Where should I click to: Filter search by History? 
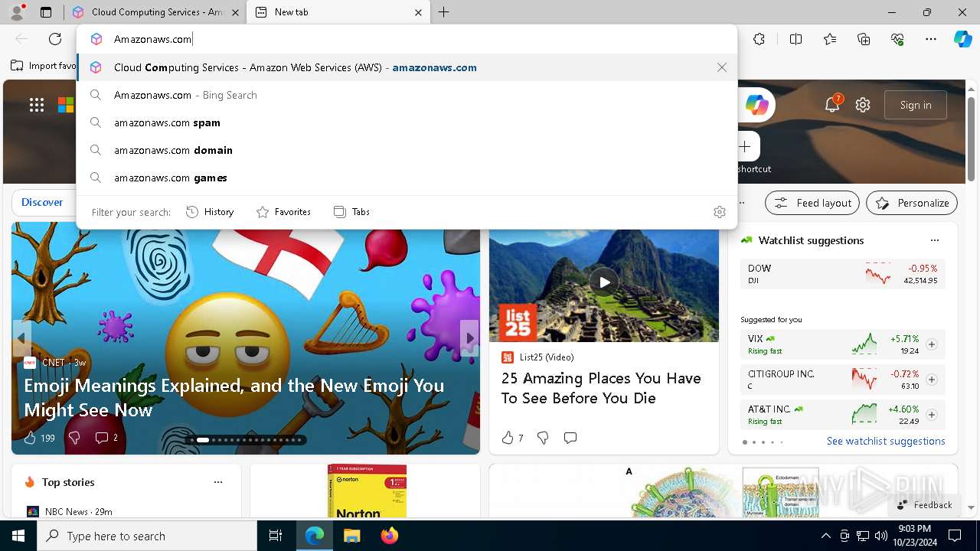coord(210,212)
